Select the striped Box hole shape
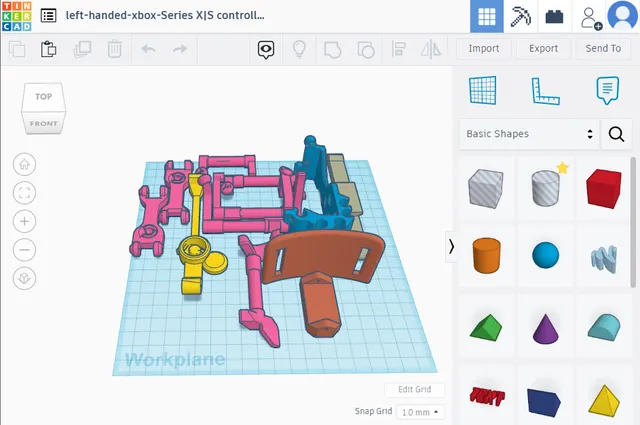Image resolution: width=640 pixels, height=425 pixels. coord(486,189)
